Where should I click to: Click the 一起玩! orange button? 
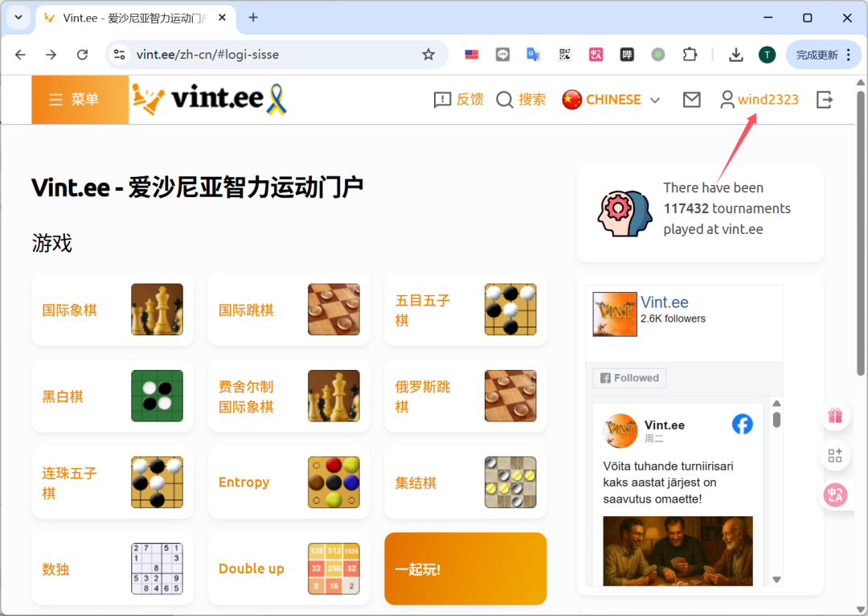(x=465, y=569)
